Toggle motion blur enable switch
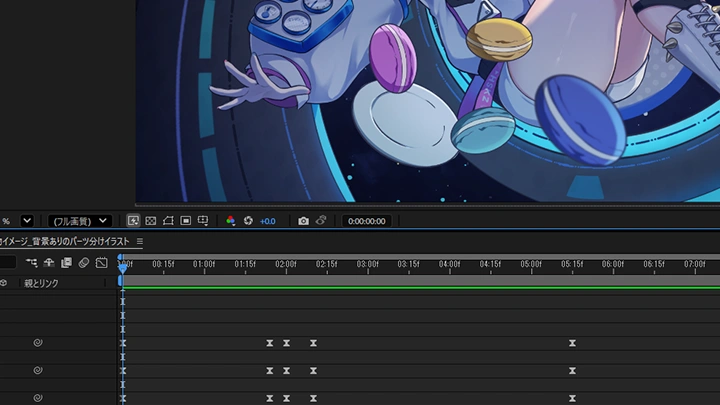This screenshot has height=405, width=720. pyautogui.click(x=84, y=263)
